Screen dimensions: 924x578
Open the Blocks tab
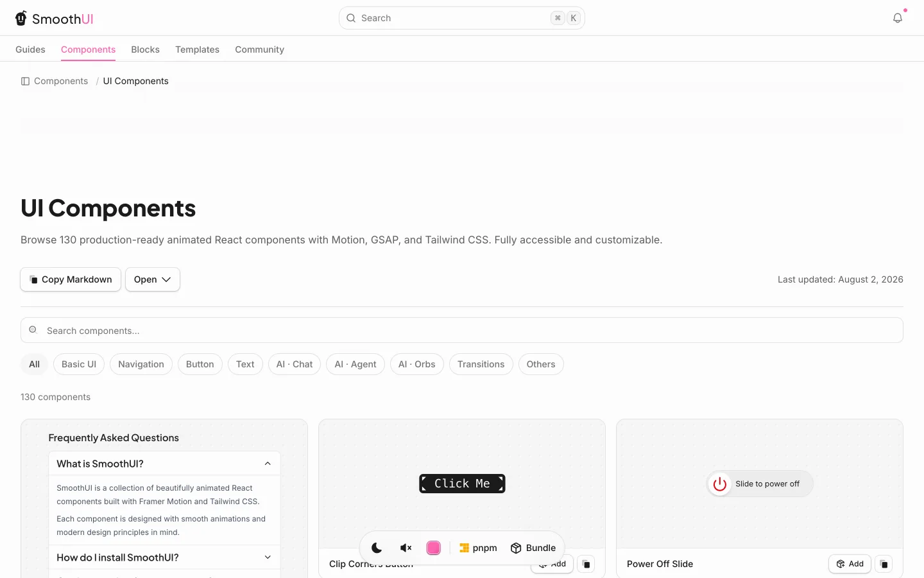(x=145, y=49)
